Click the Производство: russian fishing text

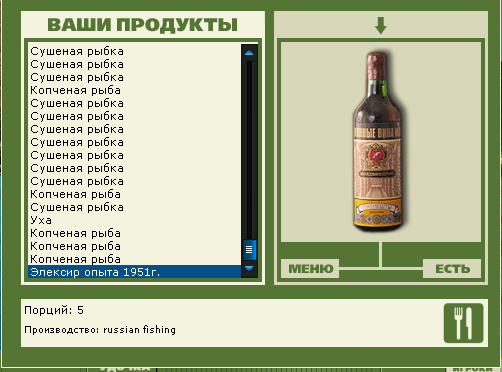(x=100, y=330)
